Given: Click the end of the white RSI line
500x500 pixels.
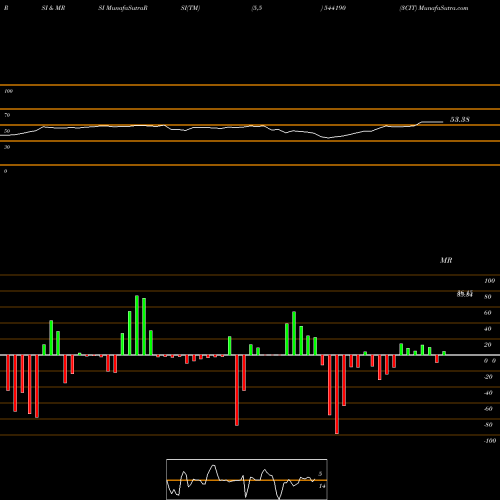Looking at the screenshot, I should pos(443,122).
